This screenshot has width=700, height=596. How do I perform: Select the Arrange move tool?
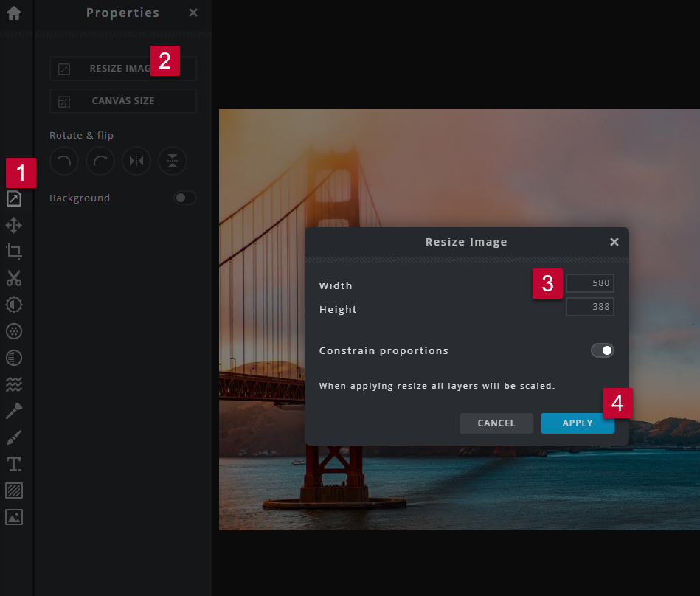point(14,225)
